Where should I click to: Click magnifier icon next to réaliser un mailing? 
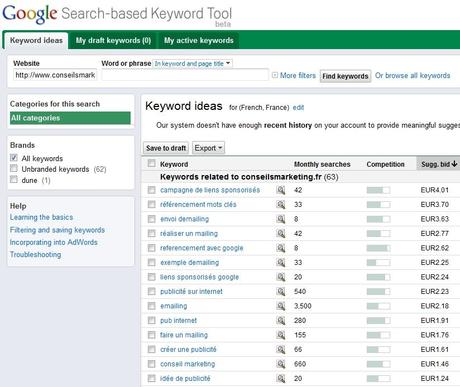point(281,233)
